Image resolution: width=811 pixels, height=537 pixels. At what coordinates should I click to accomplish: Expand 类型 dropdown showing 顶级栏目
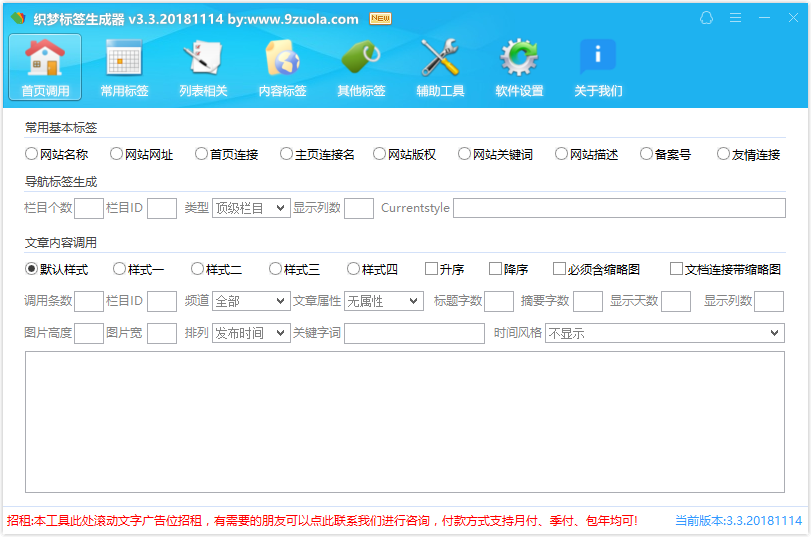click(x=251, y=208)
